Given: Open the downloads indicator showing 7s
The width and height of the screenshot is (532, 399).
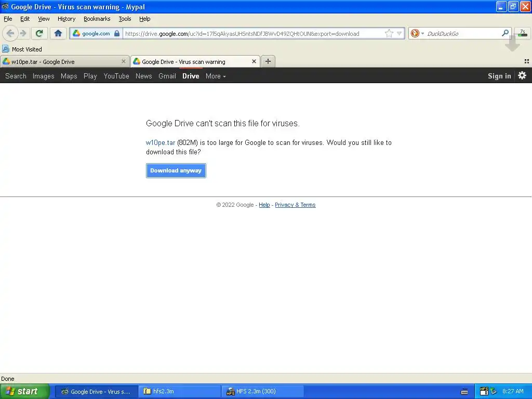Looking at the screenshot, I should tap(523, 33).
